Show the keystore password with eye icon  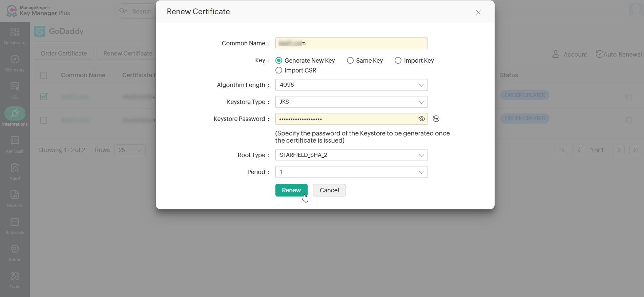421,119
